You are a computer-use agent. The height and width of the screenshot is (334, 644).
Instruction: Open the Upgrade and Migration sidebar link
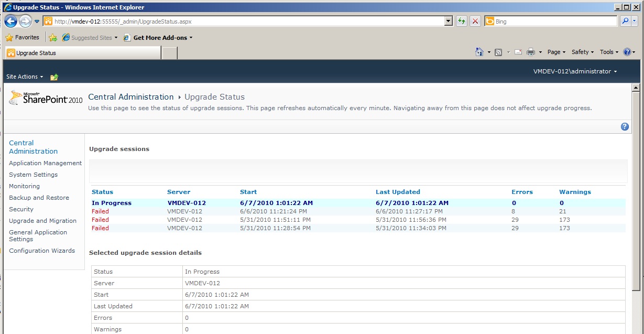coord(42,221)
